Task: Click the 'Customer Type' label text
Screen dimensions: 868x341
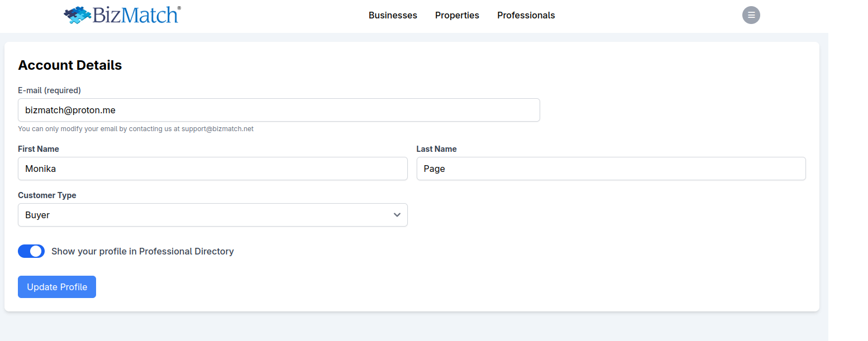Action: (x=47, y=195)
